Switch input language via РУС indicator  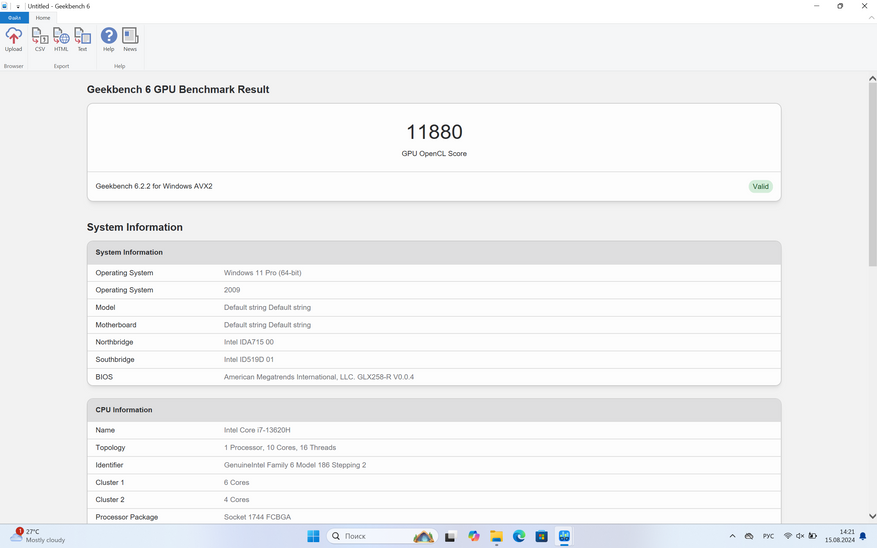coord(768,537)
